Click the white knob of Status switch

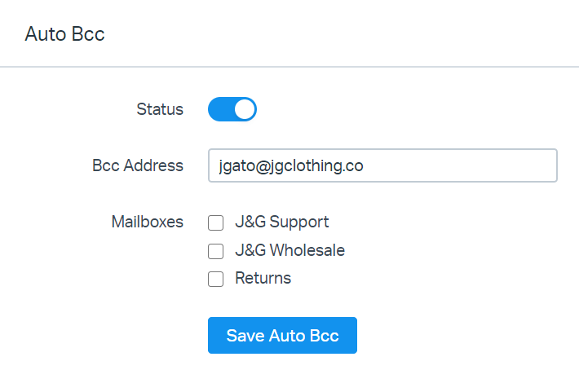point(245,109)
